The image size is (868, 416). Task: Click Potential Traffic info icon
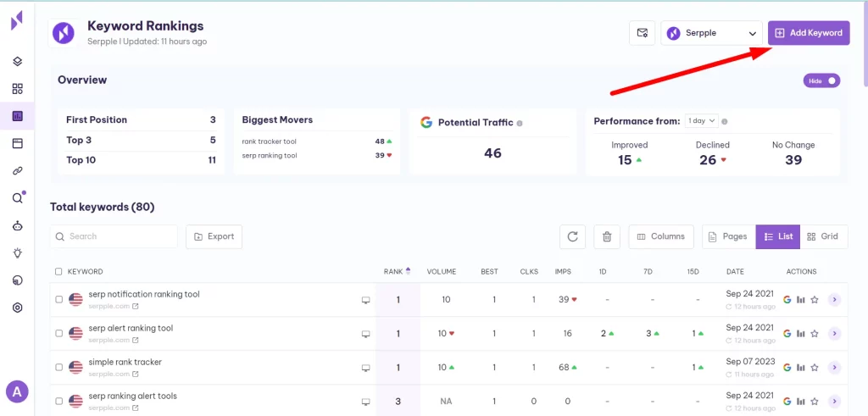pyautogui.click(x=520, y=123)
